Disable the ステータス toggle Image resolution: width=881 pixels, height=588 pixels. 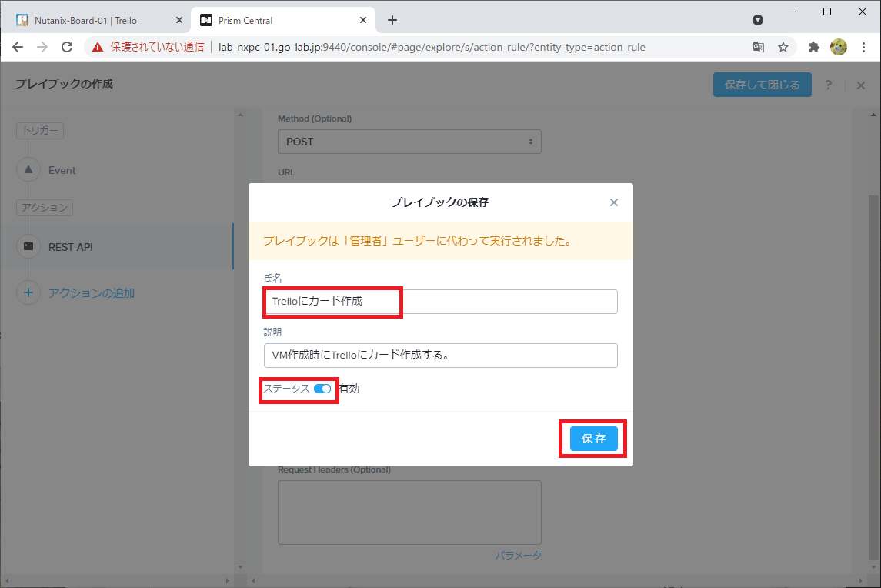tap(322, 389)
